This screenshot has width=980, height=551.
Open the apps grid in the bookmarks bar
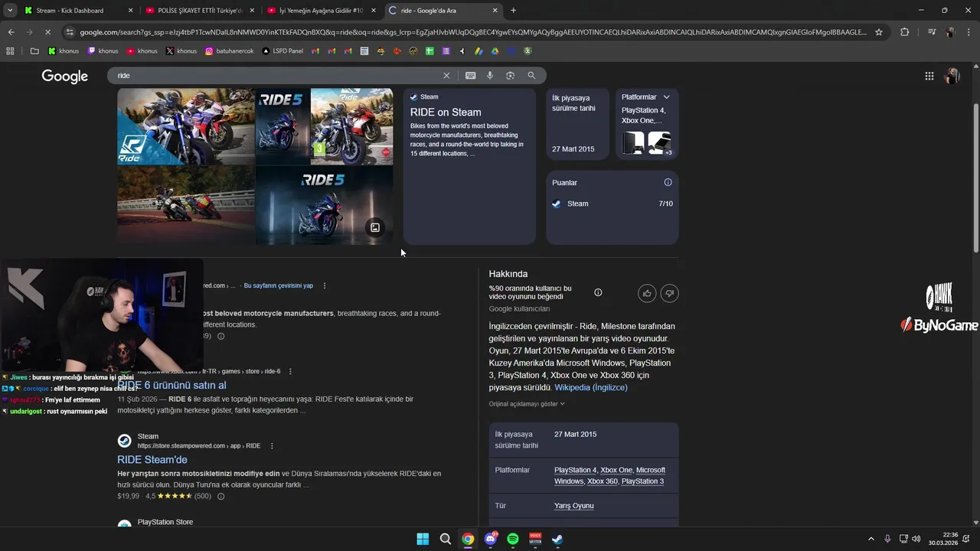[x=10, y=51]
